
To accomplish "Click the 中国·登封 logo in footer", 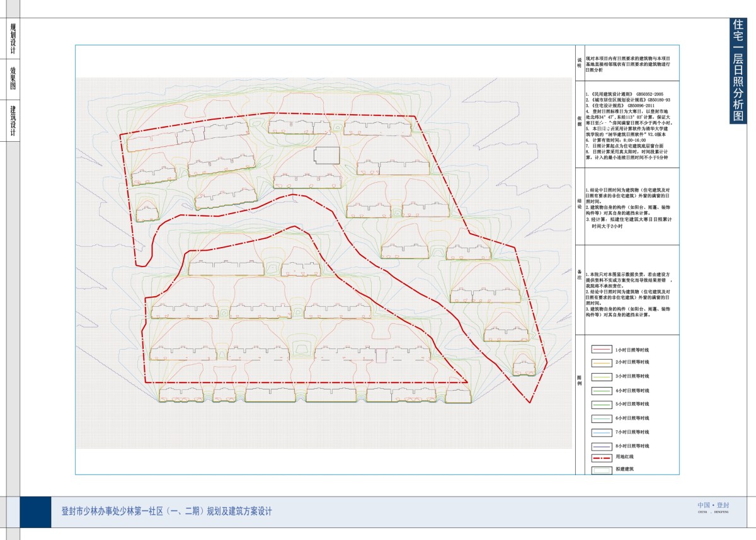I will pyautogui.click(x=713, y=507).
